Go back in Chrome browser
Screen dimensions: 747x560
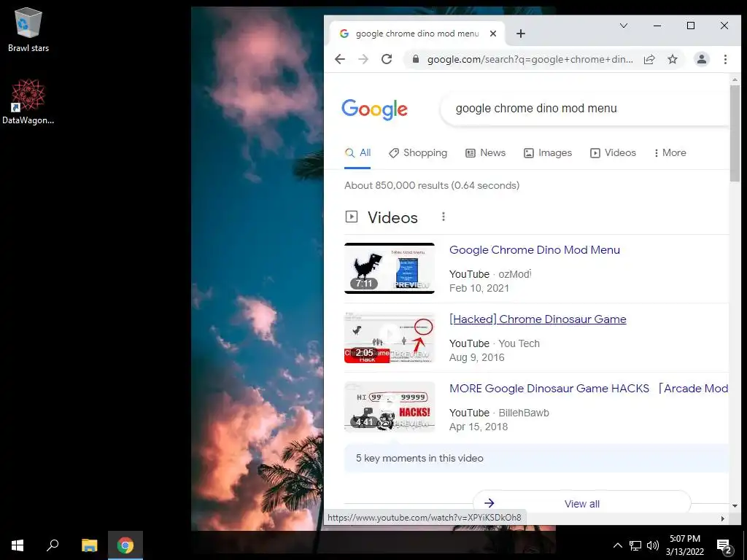(x=340, y=59)
